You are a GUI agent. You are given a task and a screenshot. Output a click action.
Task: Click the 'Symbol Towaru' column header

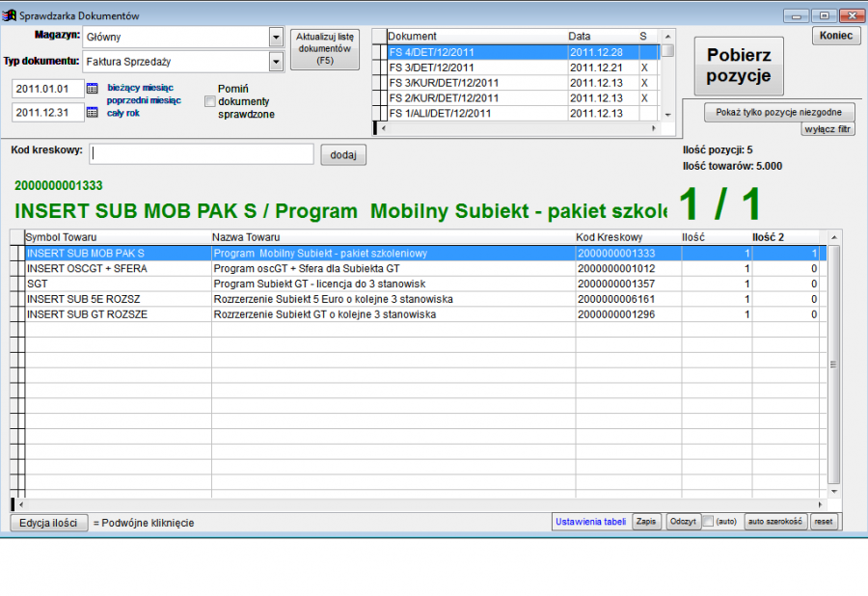[x=118, y=237]
